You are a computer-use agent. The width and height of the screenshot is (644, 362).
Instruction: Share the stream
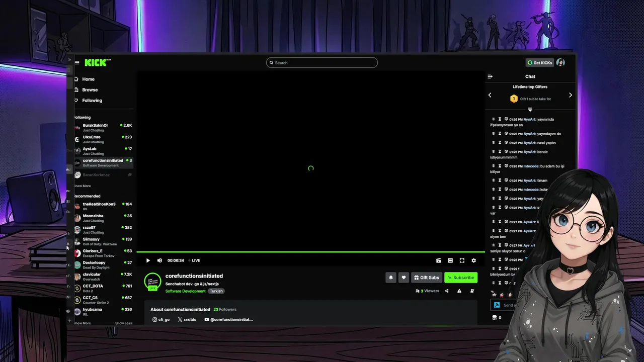pos(446,291)
